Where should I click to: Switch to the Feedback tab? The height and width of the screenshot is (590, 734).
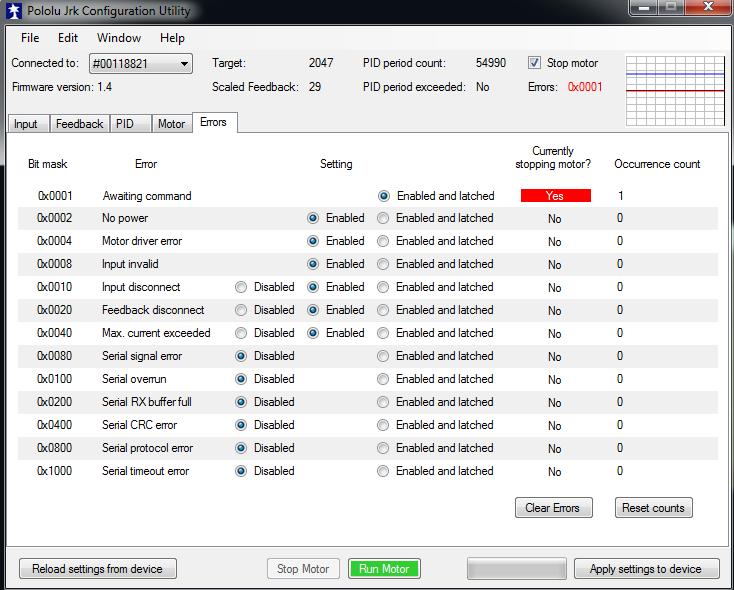pyautogui.click(x=80, y=124)
